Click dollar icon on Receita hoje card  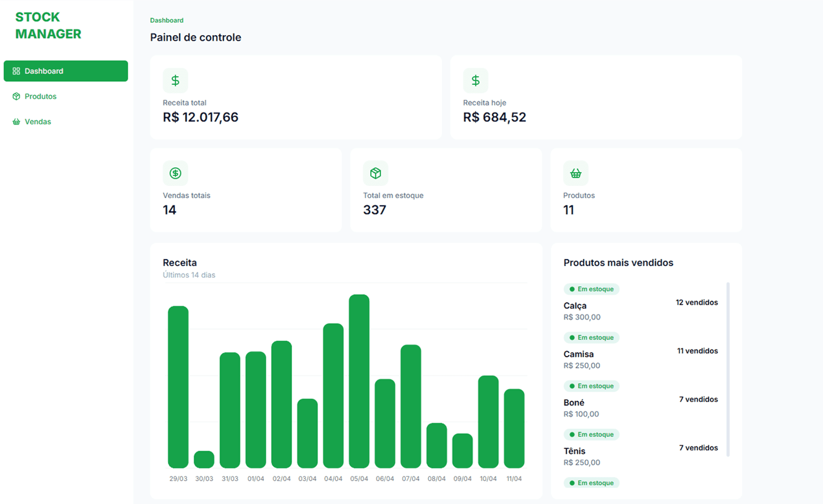click(x=476, y=80)
